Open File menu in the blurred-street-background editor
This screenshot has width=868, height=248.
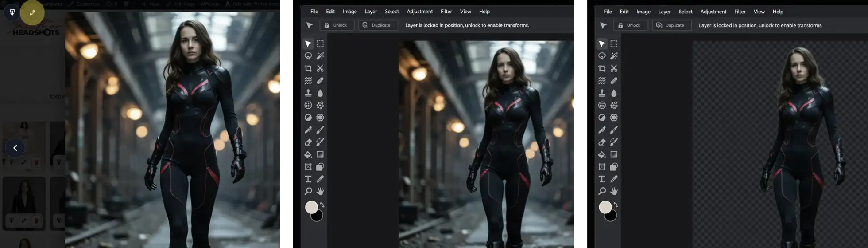point(314,12)
